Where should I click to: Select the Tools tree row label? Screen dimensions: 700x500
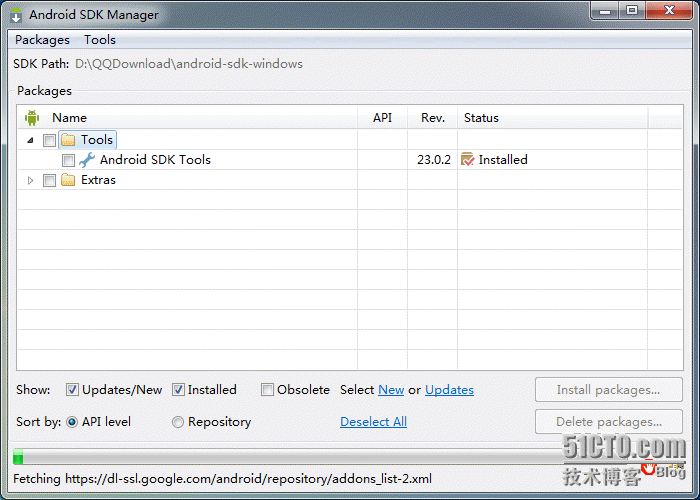[96, 140]
